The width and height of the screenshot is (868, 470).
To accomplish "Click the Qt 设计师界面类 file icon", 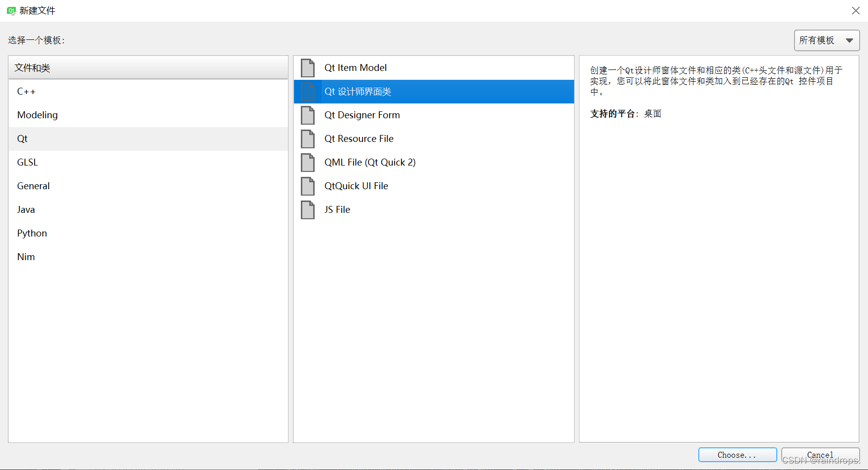I will 308,92.
